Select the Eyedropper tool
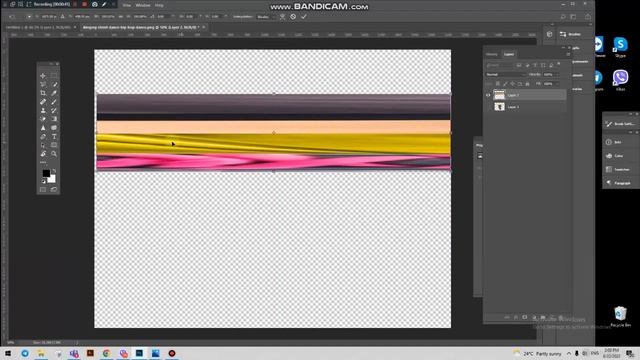 (x=54, y=93)
